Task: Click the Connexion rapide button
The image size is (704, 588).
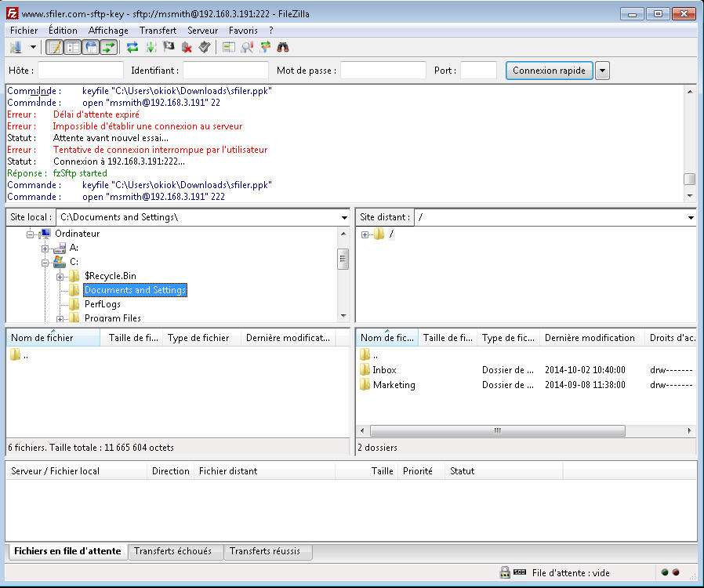Action: (x=549, y=71)
